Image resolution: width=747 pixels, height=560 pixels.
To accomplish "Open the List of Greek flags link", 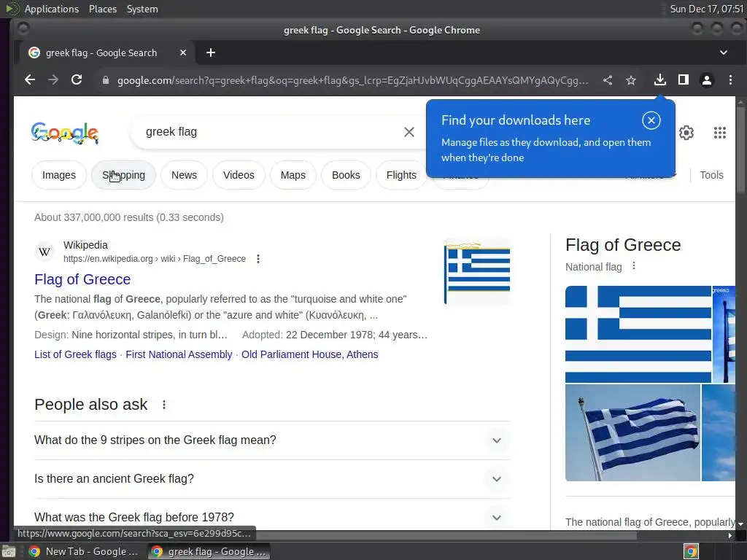I will click(x=75, y=355).
